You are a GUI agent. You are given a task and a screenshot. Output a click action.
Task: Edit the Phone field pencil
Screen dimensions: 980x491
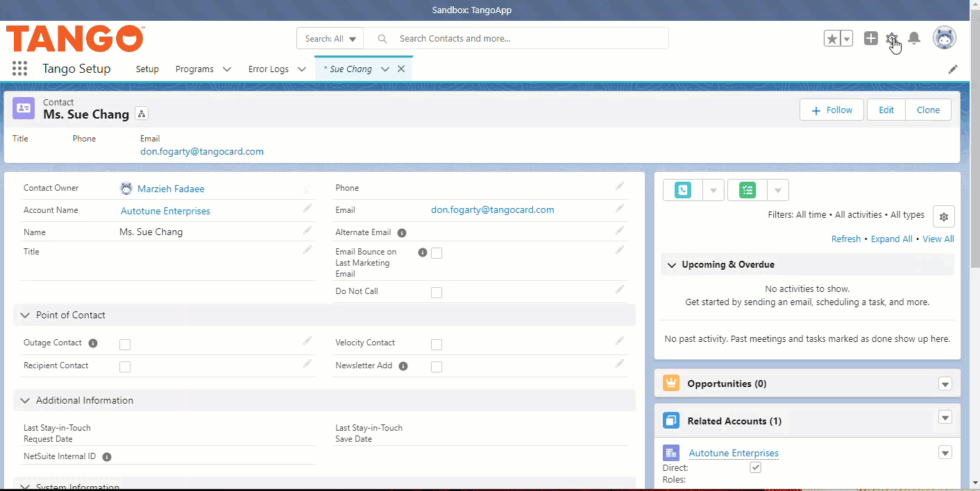[x=619, y=186]
